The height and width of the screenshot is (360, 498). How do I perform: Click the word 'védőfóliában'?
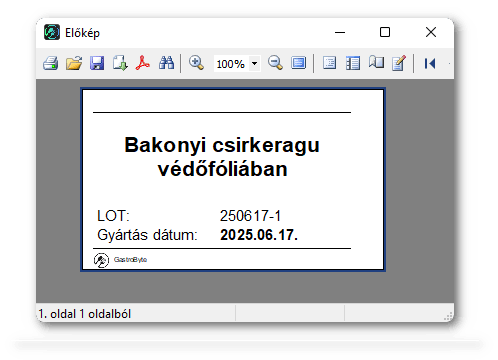(223, 169)
